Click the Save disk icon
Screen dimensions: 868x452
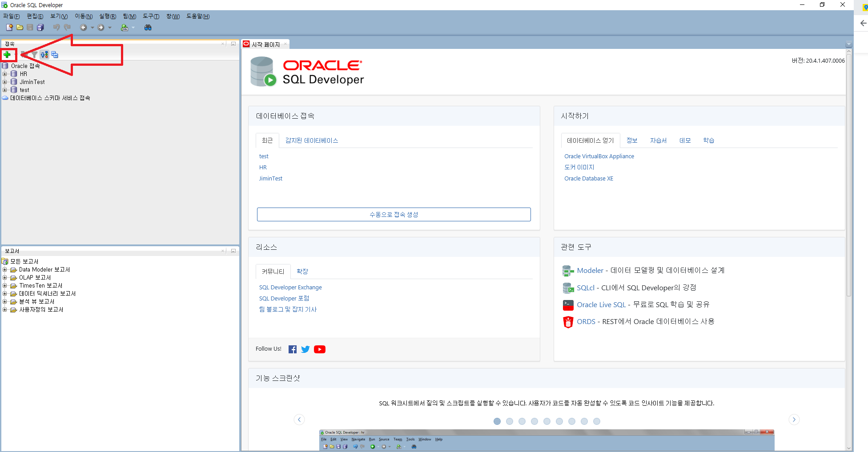[x=30, y=28]
